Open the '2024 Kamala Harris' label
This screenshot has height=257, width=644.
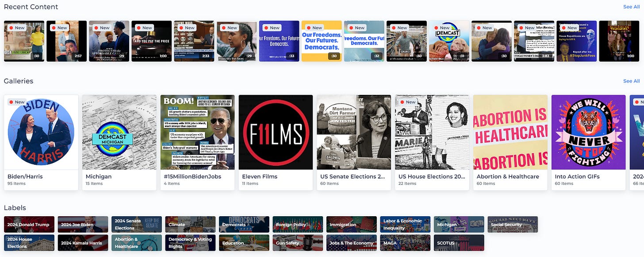(83, 243)
